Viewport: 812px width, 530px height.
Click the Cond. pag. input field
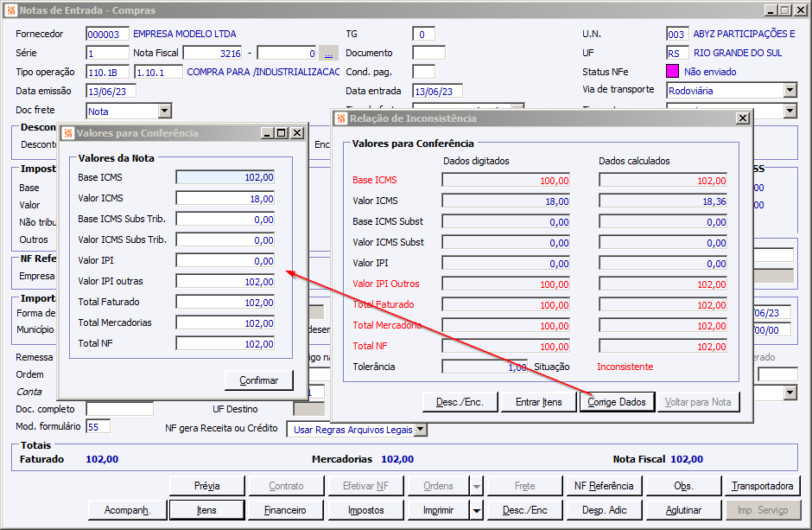coord(423,72)
